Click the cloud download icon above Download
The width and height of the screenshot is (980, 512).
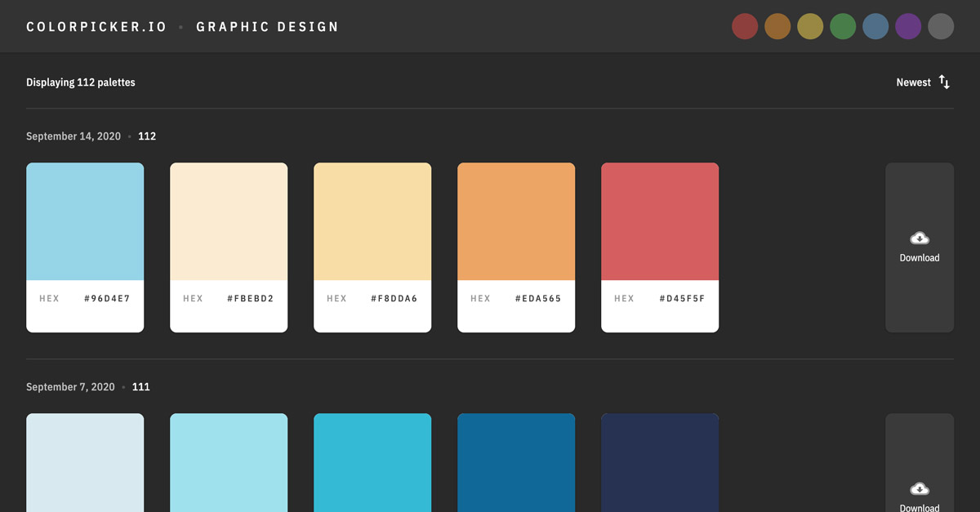click(x=920, y=238)
